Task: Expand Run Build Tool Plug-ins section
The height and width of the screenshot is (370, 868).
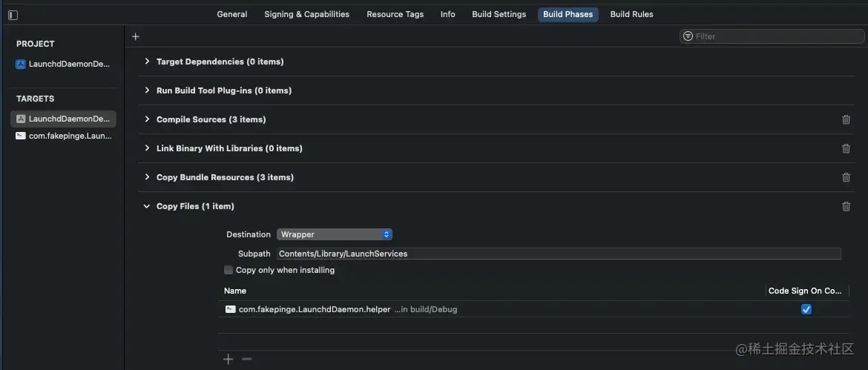Action: [147, 90]
